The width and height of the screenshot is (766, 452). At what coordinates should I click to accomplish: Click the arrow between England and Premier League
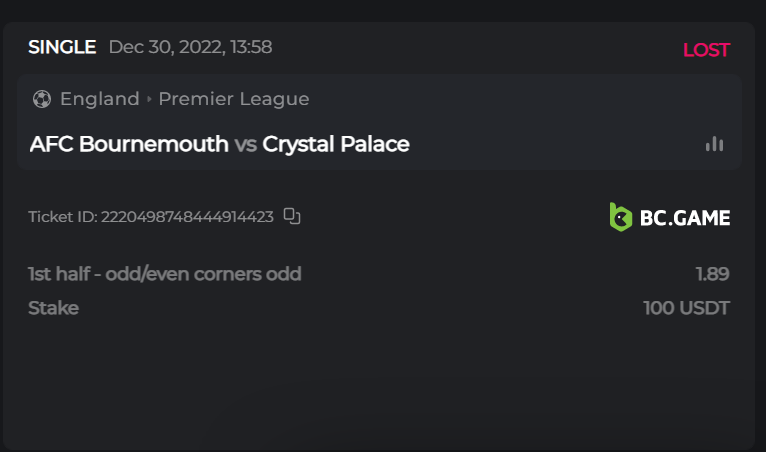click(x=149, y=99)
